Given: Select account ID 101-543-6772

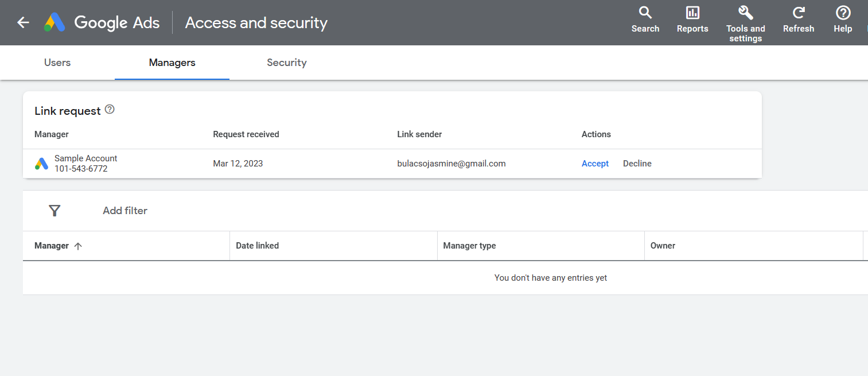Looking at the screenshot, I should coord(81,169).
